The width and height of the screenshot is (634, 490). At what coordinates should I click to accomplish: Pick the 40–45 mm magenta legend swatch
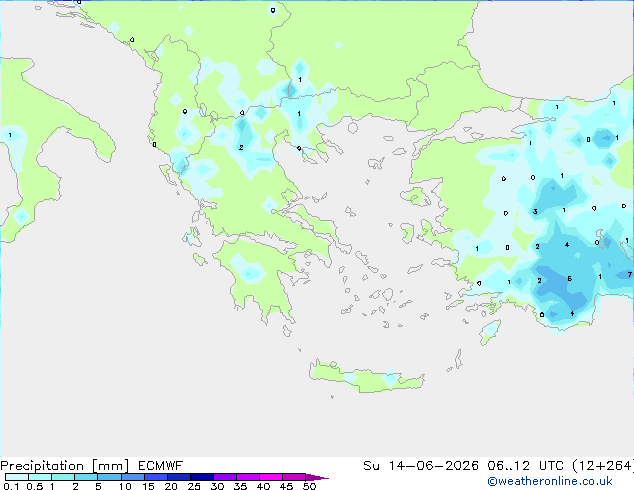[x=271, y=477]
